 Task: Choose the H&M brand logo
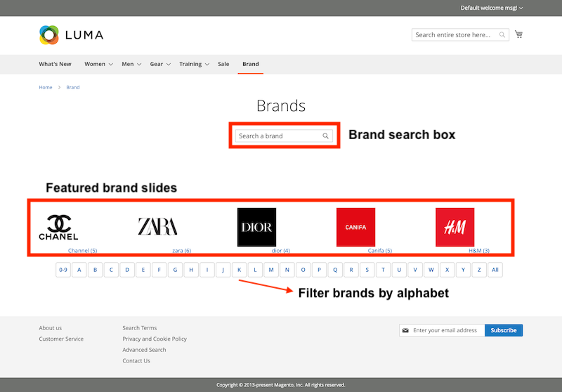[x=455, y=227]
